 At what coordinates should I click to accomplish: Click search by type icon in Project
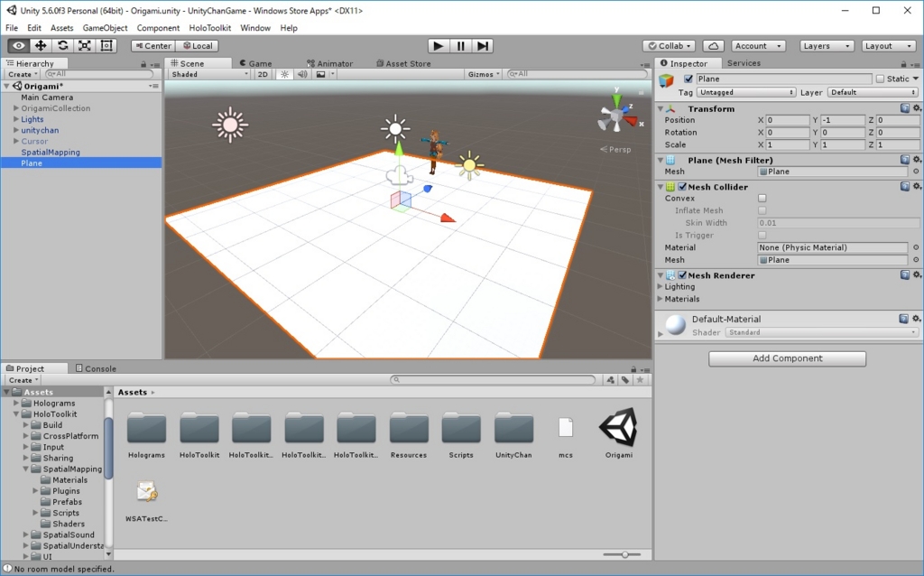pos(611,380)
